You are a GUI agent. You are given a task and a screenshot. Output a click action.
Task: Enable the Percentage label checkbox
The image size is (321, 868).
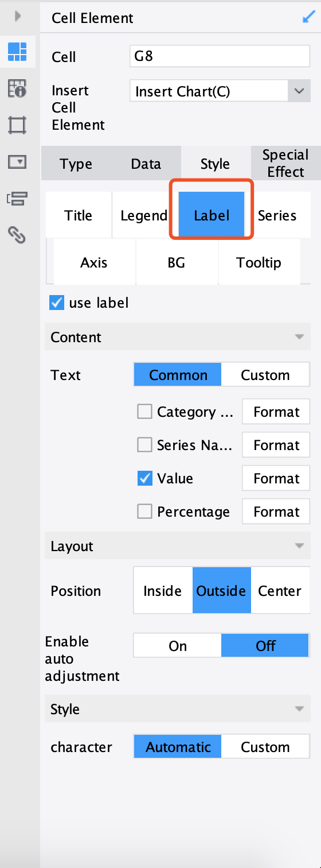pos(145,511)
